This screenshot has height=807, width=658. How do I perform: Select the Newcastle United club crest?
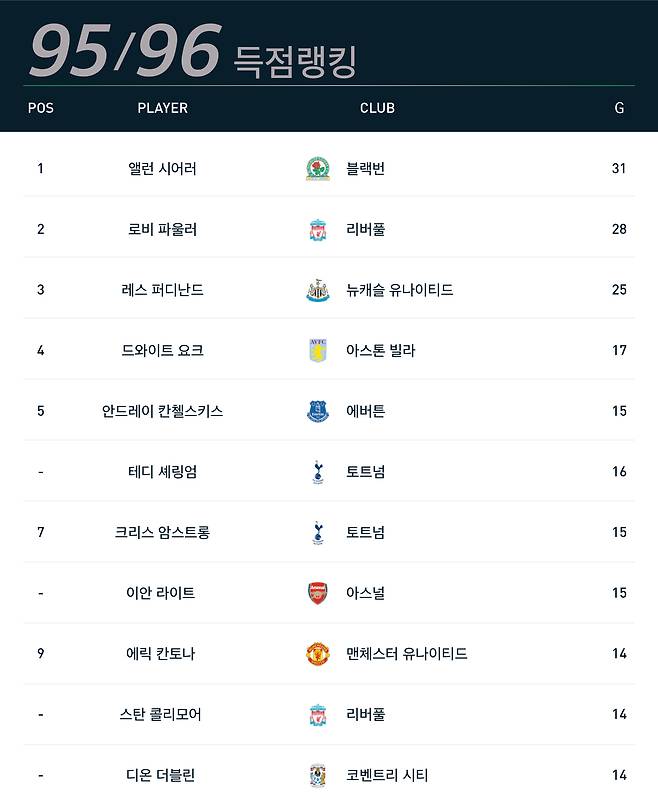318,290
